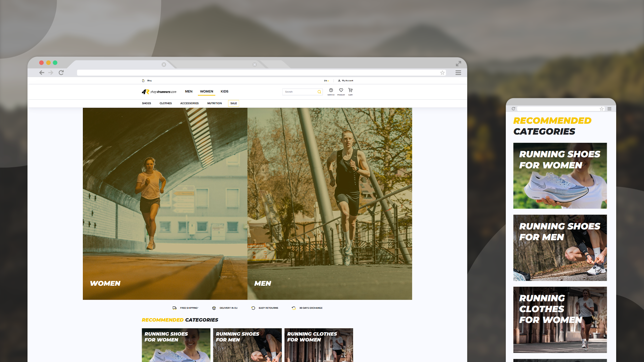644x362 pixels.
Task: Switch to the MEN tab
Action: click(189, 92)
